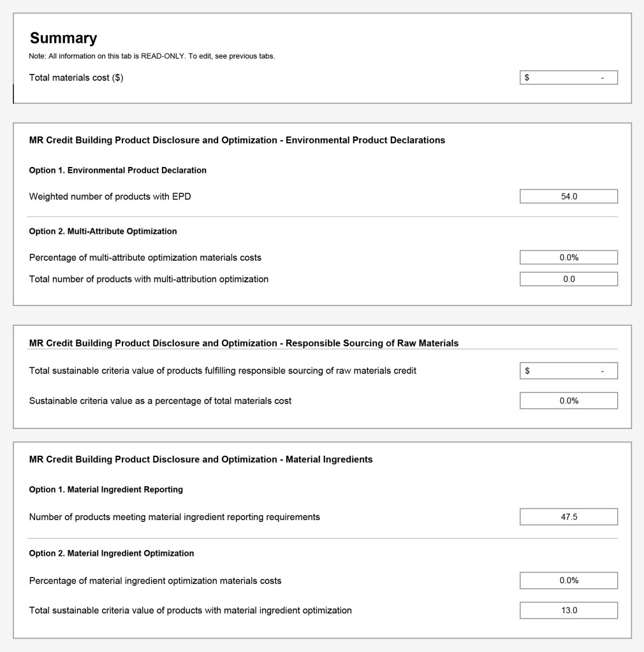Click the Responsible Sourcing of Raw Materials title
Image resolution: width=644 pixels, height=652 pixels.
click(x=244, y=343)
